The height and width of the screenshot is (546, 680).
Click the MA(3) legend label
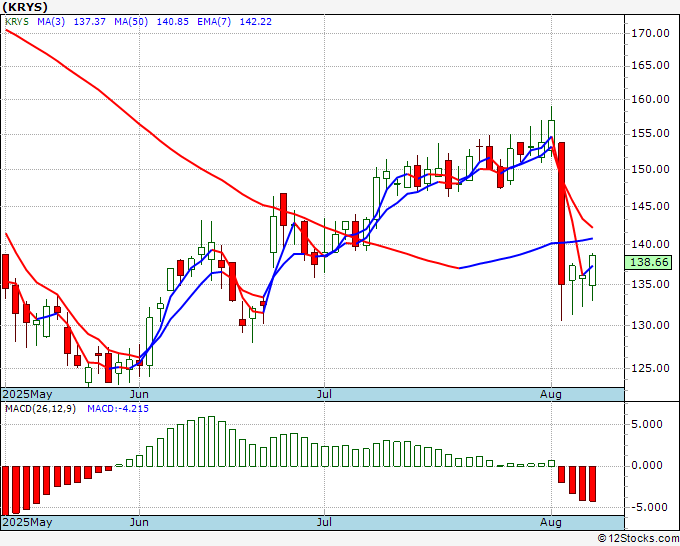[51, 21]
